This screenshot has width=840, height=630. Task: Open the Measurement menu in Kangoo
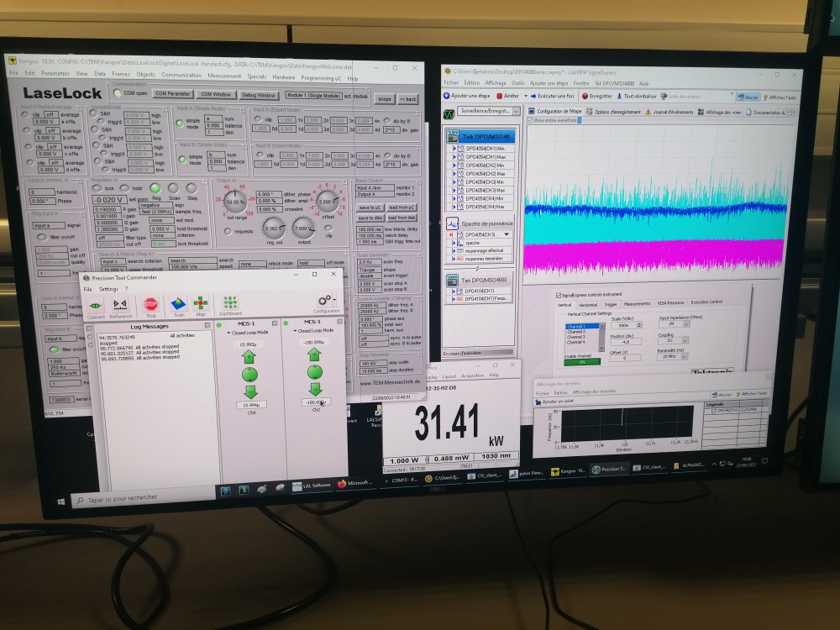[224, 75]
